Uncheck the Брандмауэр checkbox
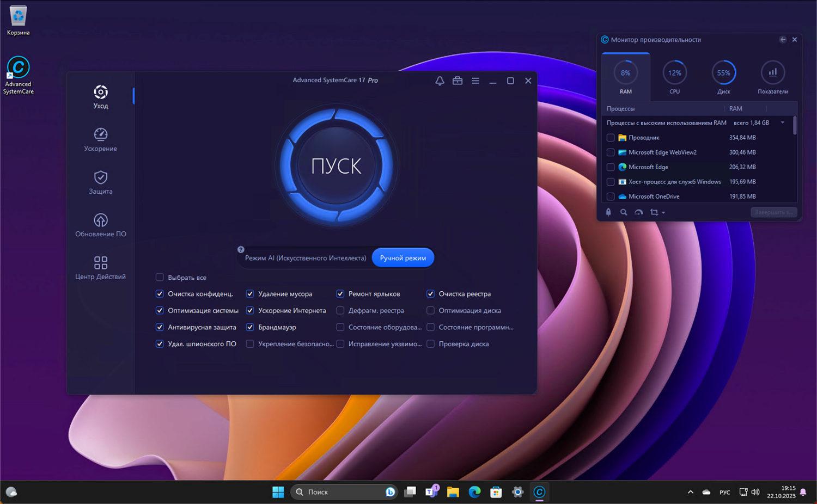This screenshot has height=504, width=817. [250, 327]
